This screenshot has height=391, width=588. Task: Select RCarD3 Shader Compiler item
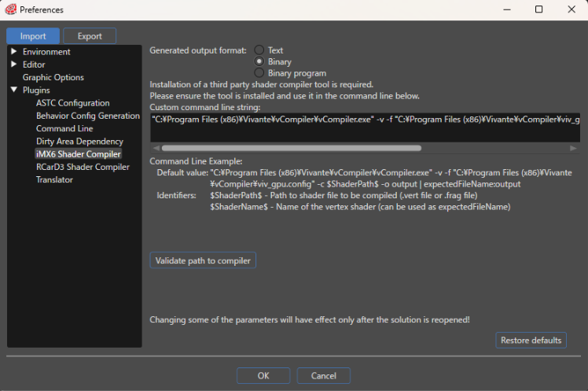point(83,167)
